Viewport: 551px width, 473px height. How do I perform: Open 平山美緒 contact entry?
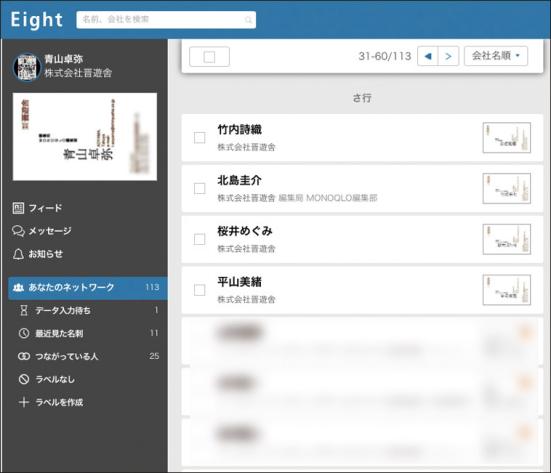pyautogui.click(x=362, y=290)
